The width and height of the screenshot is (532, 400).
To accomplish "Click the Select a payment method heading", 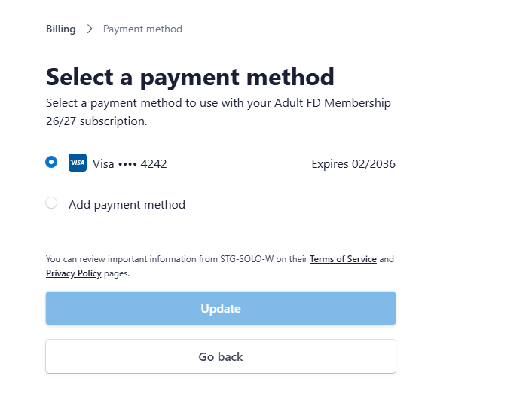I will tap(190, 76).
